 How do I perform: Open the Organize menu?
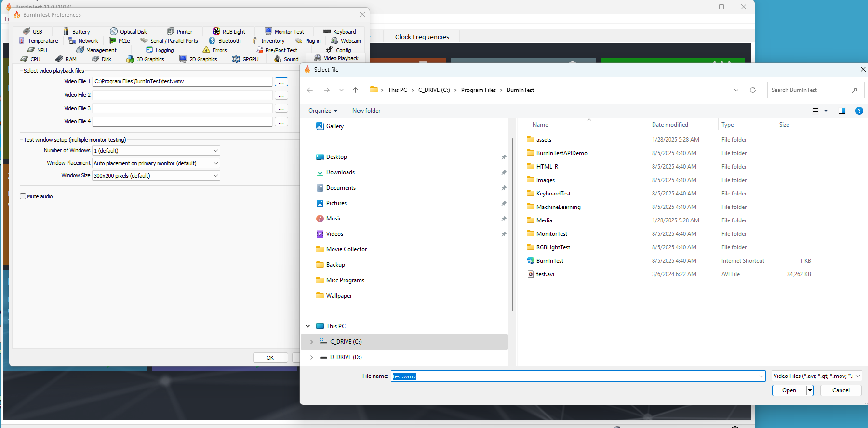coord(323,111)
